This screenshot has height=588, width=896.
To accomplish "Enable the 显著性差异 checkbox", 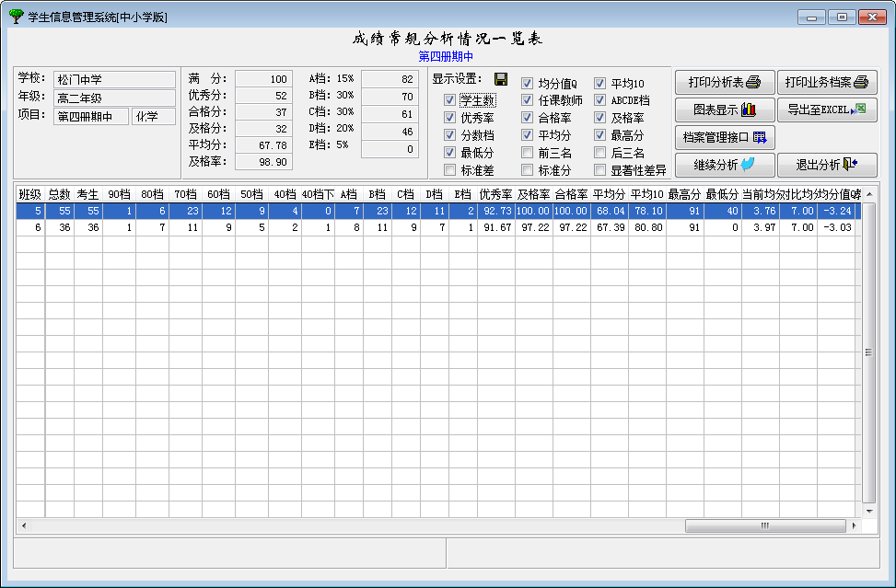I will click(x=600, y=170).
